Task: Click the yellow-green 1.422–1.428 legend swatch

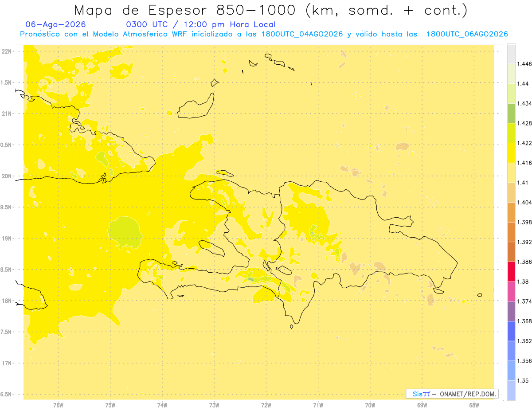Action: [511, 133]
